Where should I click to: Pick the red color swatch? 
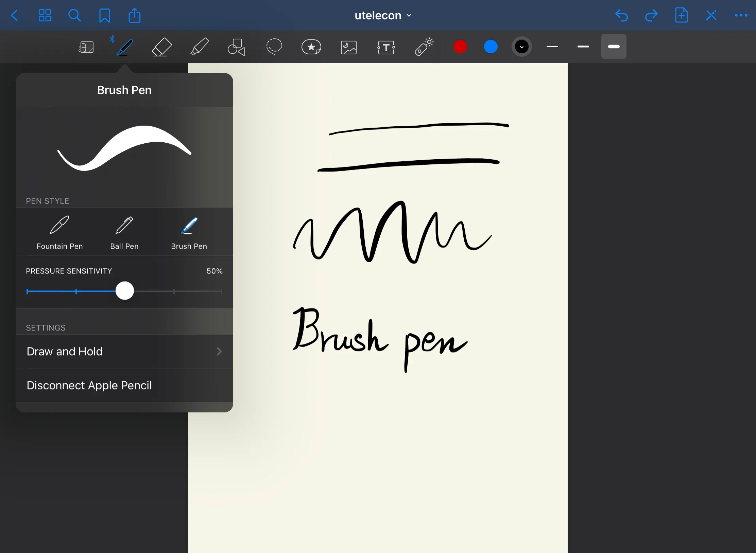click(460, 47)
